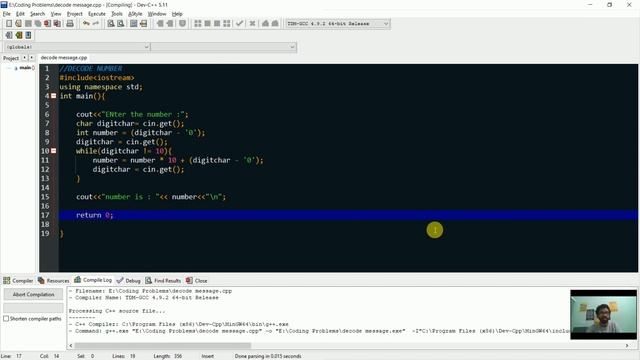Print the source file

(70, 24)
